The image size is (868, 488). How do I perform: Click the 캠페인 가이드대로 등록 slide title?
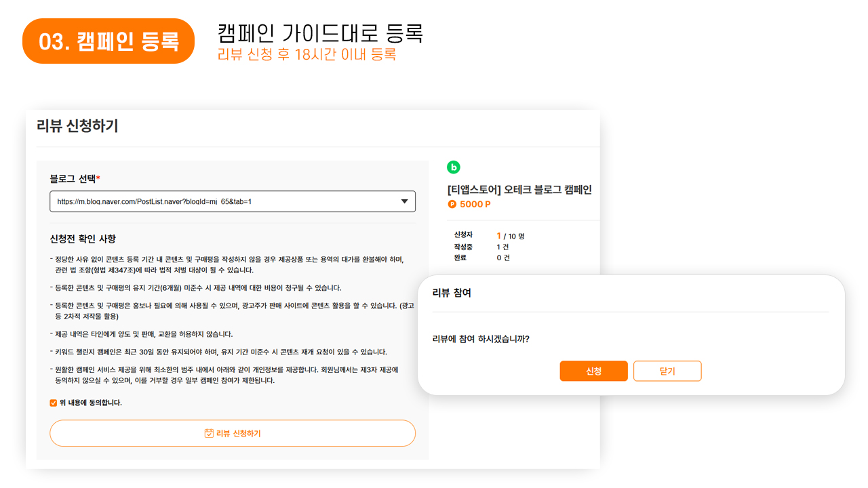(320, 33)
